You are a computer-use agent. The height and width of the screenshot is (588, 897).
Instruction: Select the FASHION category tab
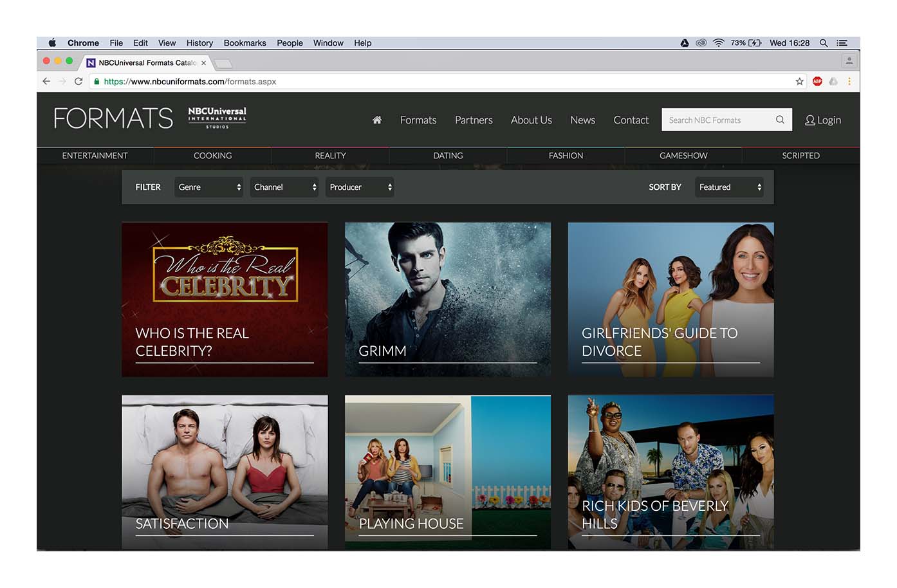(x=566, y=156)
